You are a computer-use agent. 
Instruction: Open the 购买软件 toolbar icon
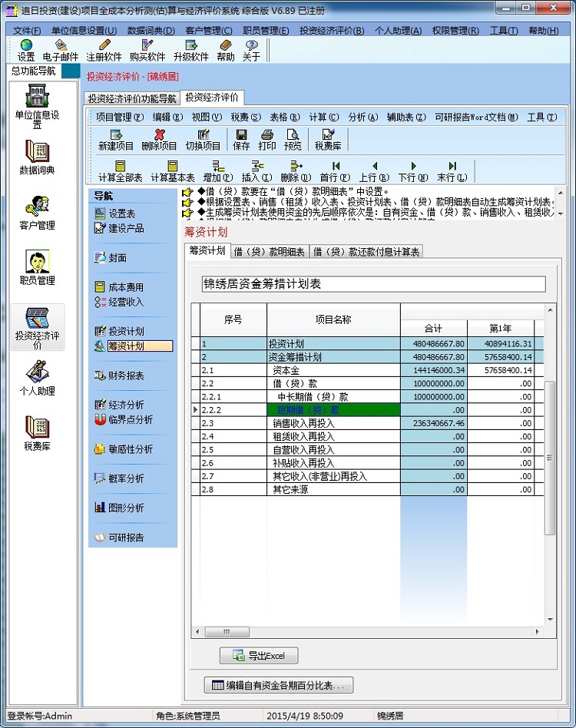[147, 51]
